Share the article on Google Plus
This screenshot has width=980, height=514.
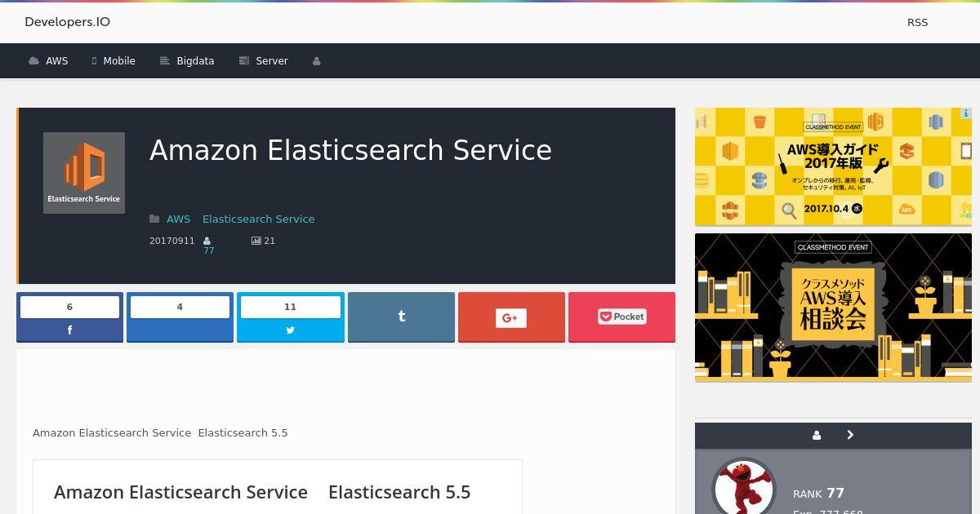click(x=511, y=317)
